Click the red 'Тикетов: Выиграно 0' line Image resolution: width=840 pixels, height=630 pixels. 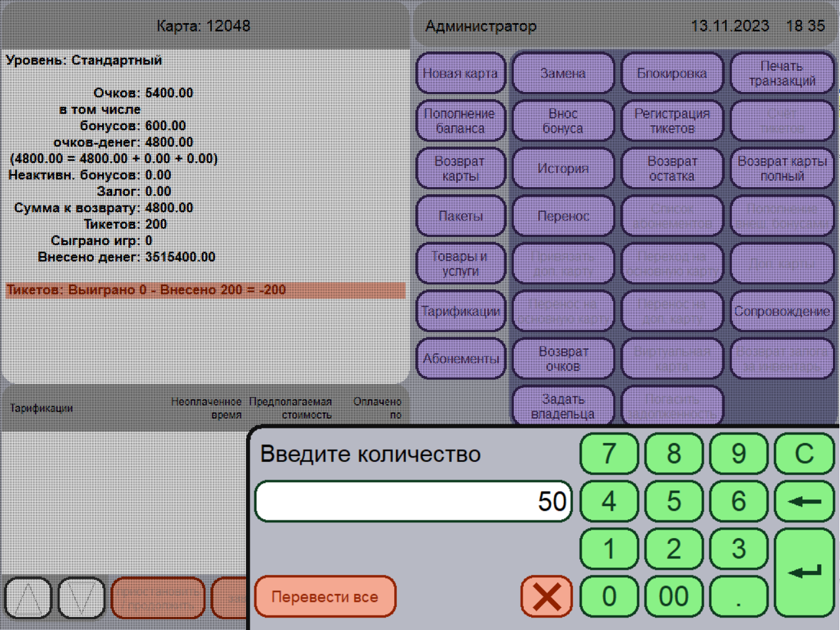(x=205, y=290)
